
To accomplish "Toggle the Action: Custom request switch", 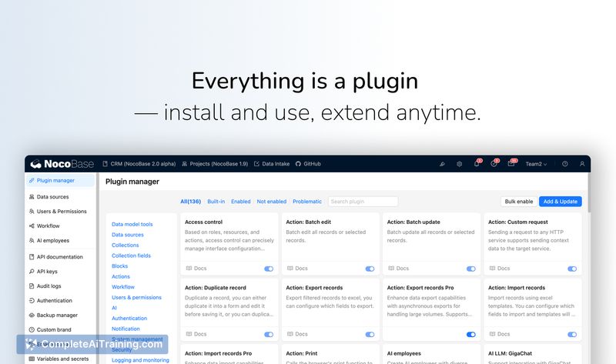I will (572, 269).
